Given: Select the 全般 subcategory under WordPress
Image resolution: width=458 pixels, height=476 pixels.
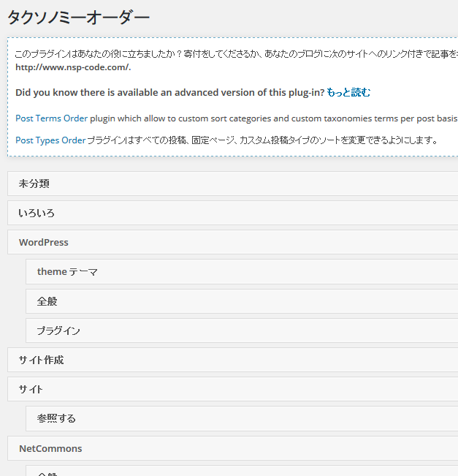Looking at the screenshot, I should pos(241,301).
